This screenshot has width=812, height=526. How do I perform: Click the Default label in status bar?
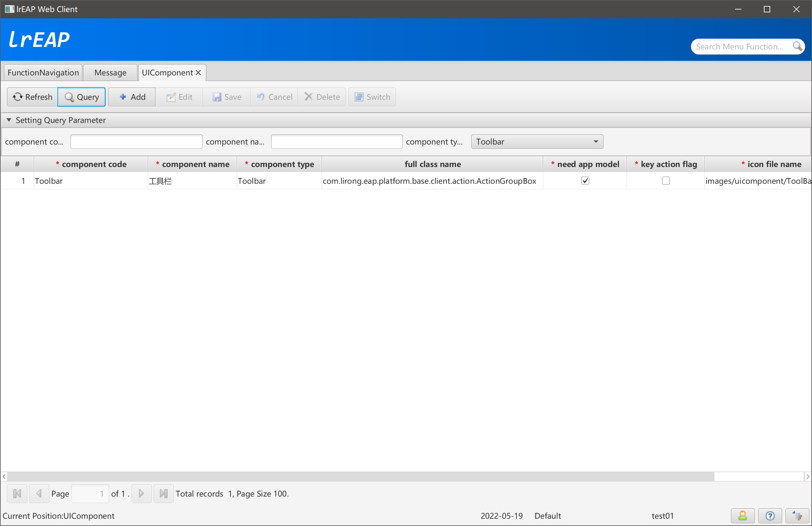(548, 516)
